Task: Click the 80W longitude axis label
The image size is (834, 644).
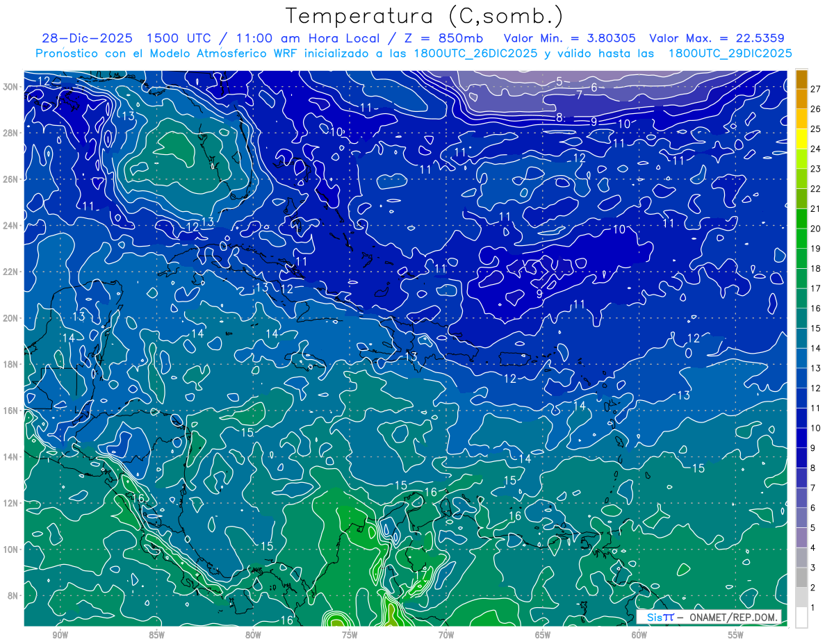Action: coord(253,635)
